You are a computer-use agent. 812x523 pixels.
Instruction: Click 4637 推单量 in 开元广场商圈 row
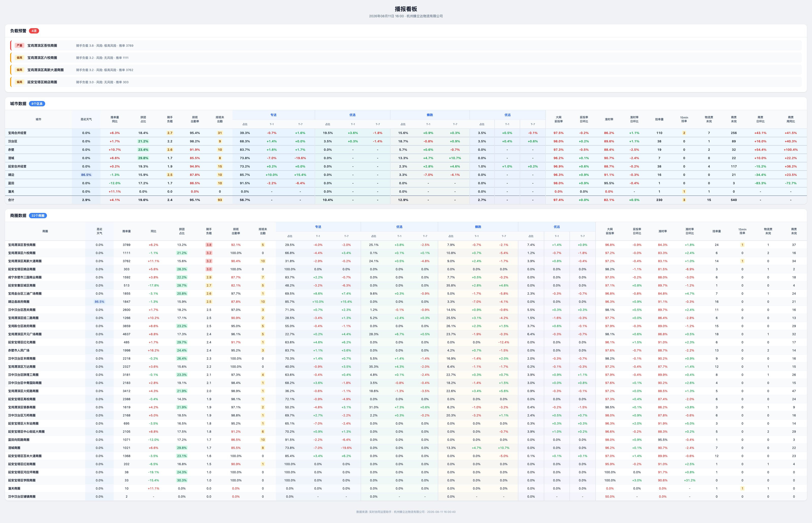pos(127,334)
